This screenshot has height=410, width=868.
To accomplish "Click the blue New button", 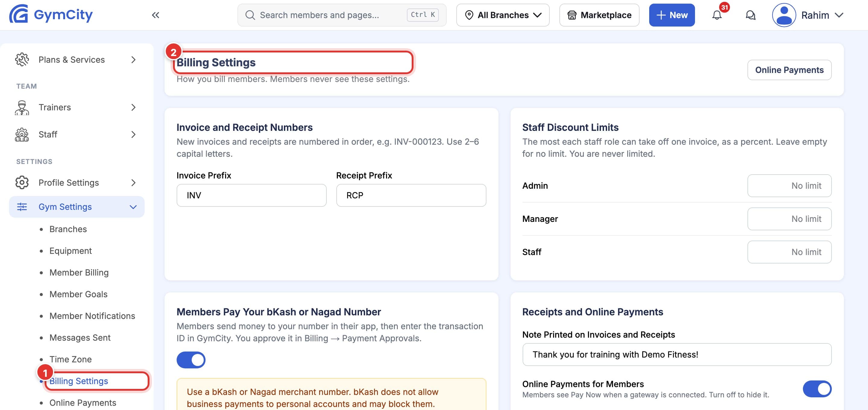I will click(x=671, y=15).
